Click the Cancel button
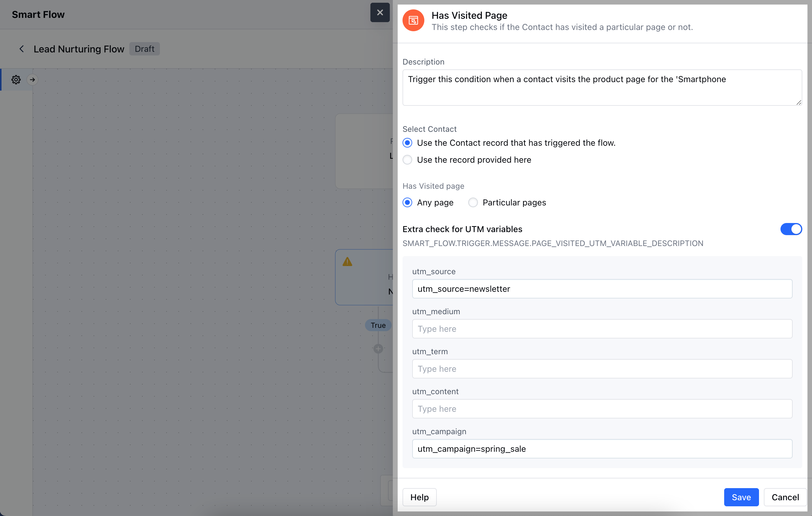The image size is (812, 516). pyautogui.click(x=785, y=497)
